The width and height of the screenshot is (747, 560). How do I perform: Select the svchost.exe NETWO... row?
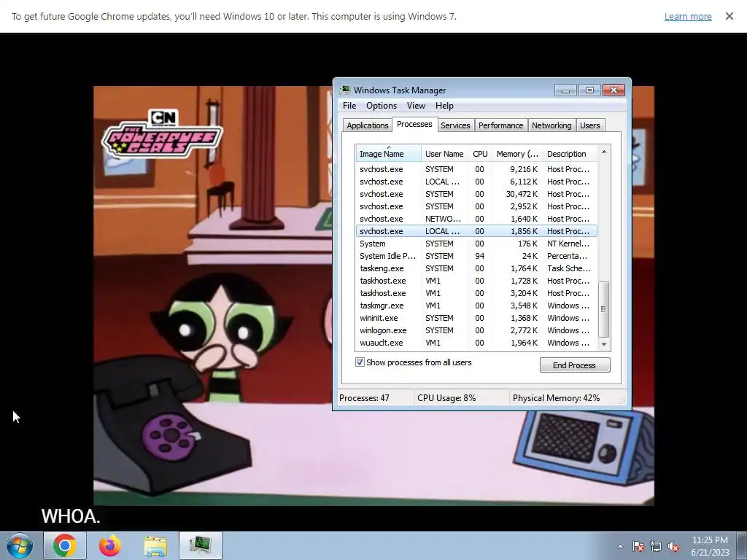tap(476, 219)
